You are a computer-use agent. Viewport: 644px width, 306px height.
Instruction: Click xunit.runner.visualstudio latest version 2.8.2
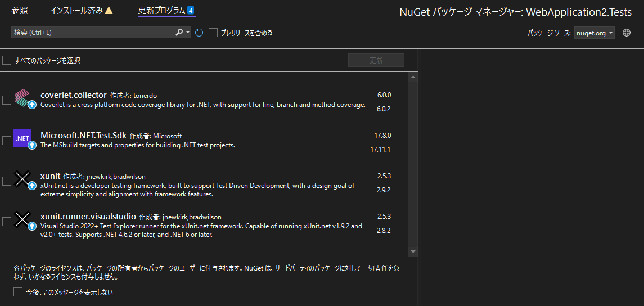(x=384, y=231)
